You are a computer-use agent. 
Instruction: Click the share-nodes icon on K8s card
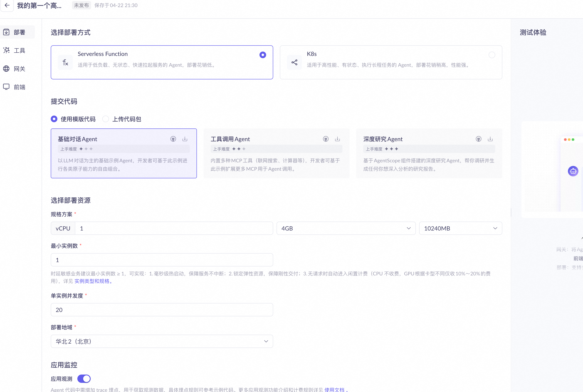[x=294, y=62]
